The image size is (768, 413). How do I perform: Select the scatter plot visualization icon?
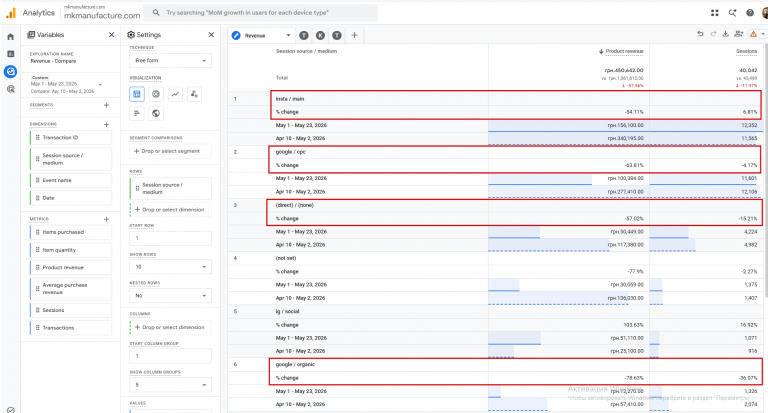coord(194,94)
